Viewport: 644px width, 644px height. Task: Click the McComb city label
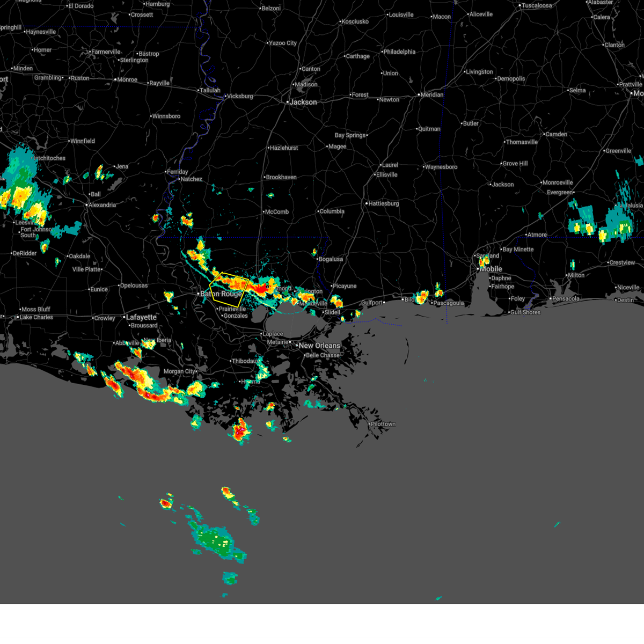[277, 212]
